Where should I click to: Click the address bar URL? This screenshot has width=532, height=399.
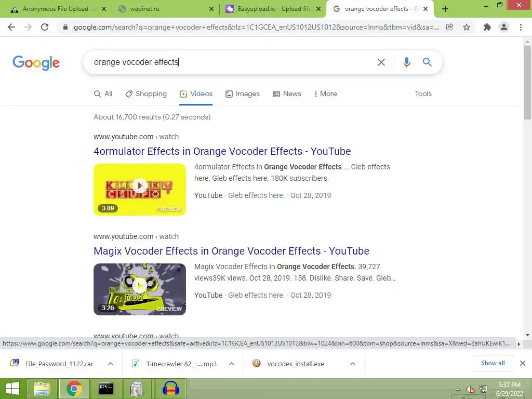[x=256, y=27]
